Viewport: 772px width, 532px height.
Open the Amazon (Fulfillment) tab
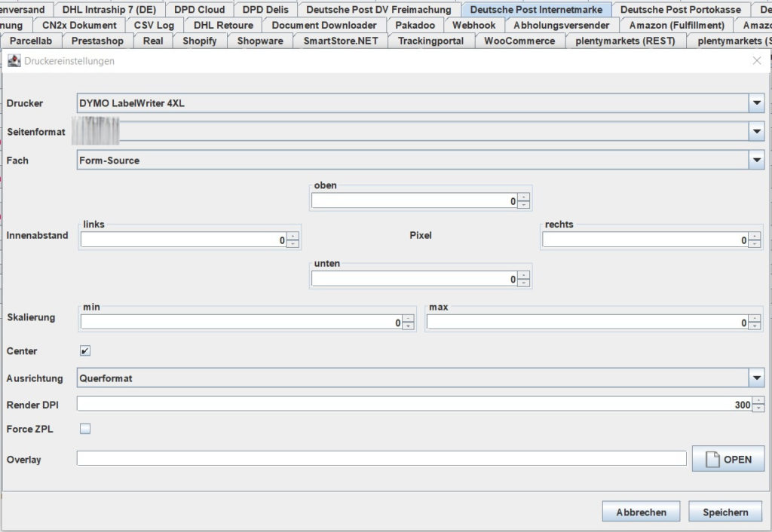[x=677, y=25]
